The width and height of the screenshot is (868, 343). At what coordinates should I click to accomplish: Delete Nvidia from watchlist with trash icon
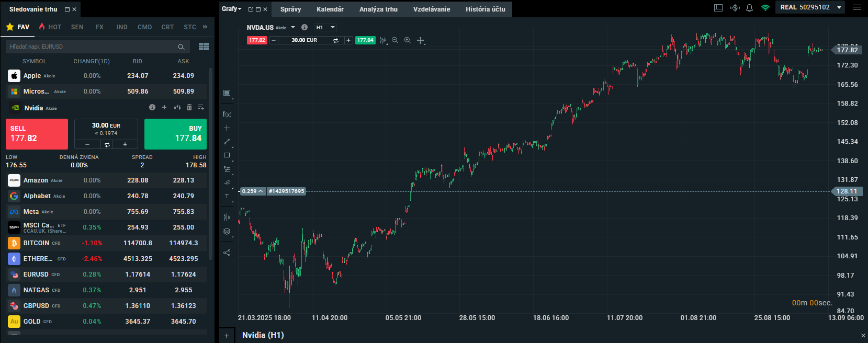[x=189, y=107]
